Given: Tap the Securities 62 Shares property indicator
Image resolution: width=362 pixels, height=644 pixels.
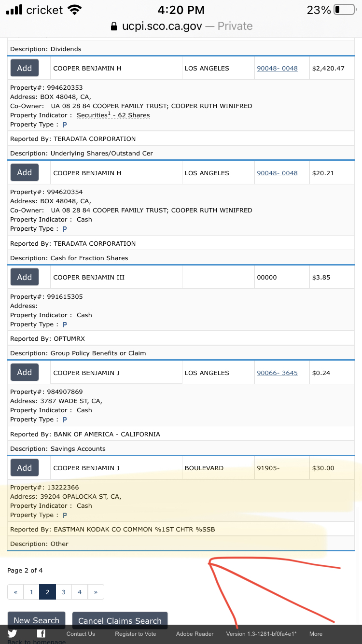Looking at the screenshot, I should 113,115.
